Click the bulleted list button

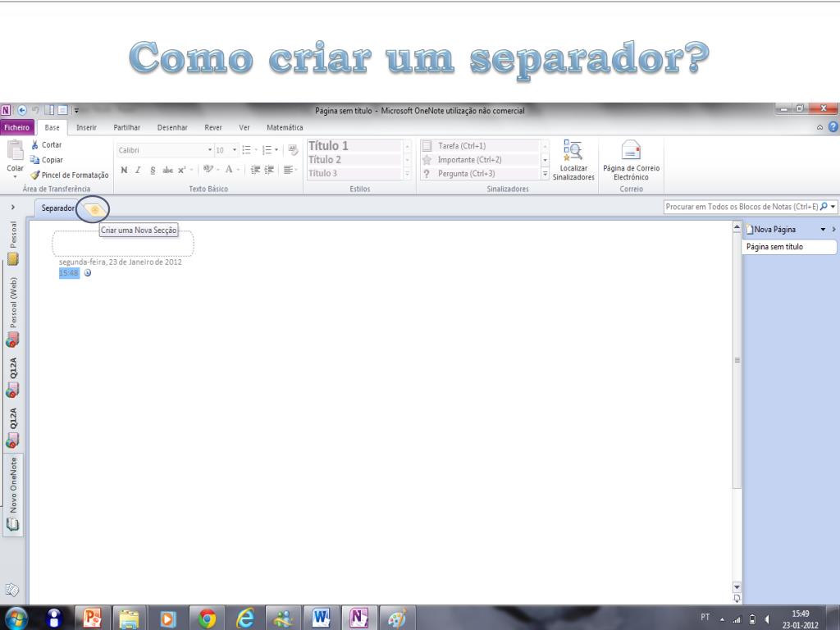coord(246,150)
